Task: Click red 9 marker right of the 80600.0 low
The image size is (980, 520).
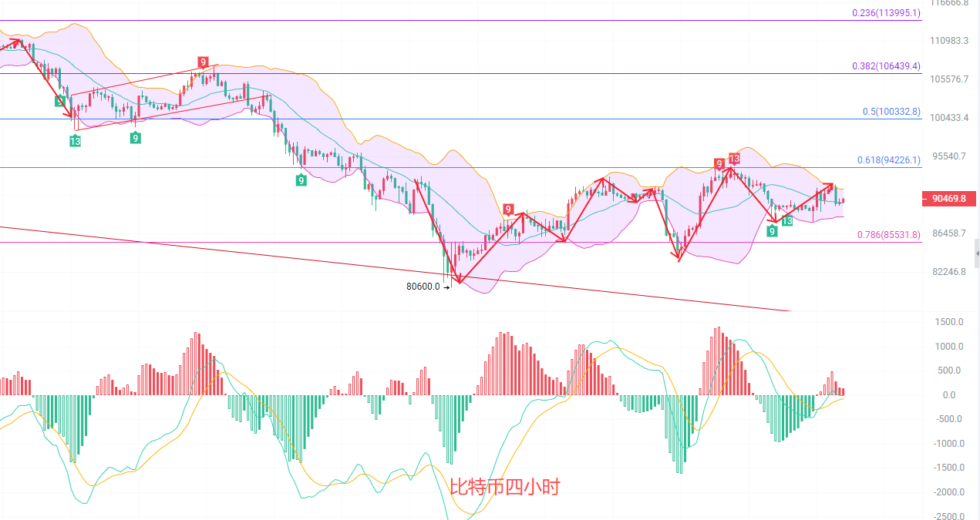Action: tap(508, 209)
